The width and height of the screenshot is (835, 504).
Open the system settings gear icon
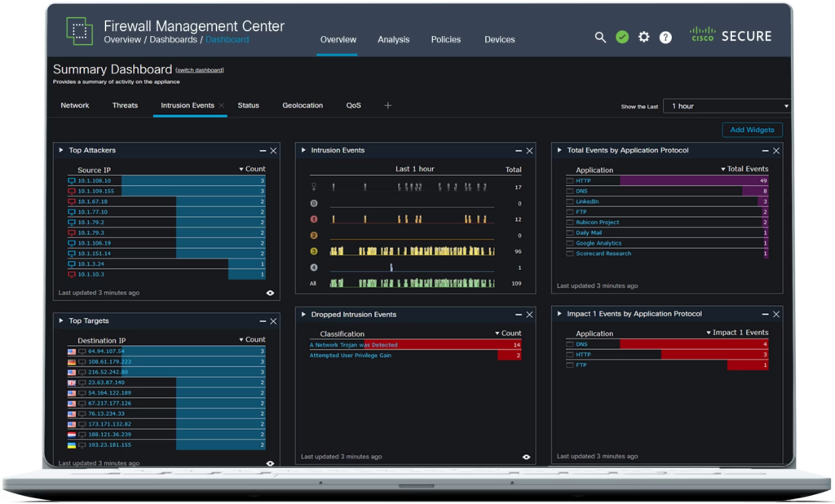643,37
